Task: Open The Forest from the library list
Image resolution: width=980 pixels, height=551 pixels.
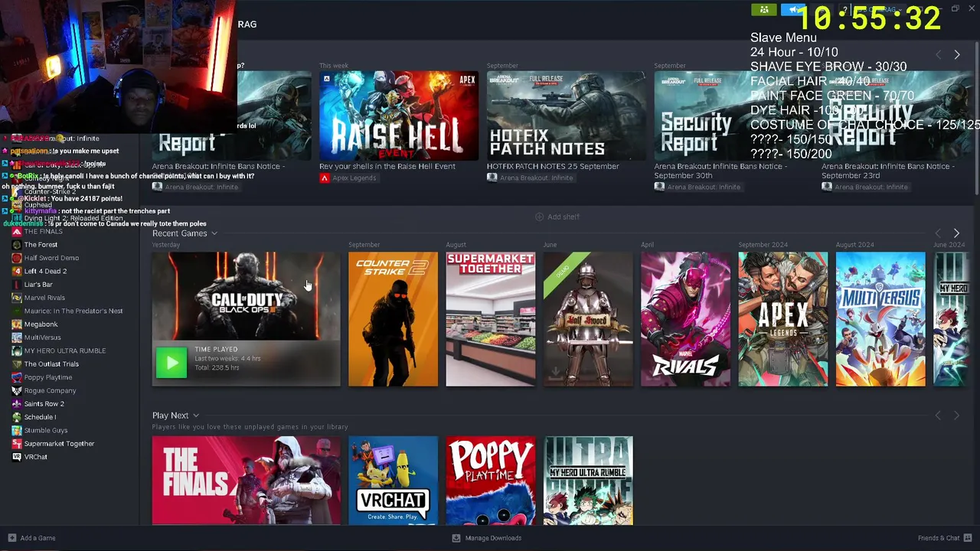Action: click(41, 245)
